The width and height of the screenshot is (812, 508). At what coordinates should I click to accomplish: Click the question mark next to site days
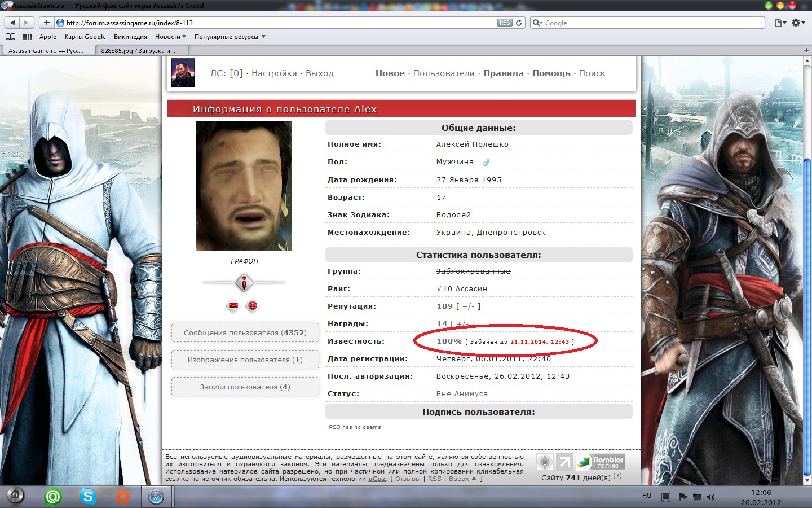point(617,476)
